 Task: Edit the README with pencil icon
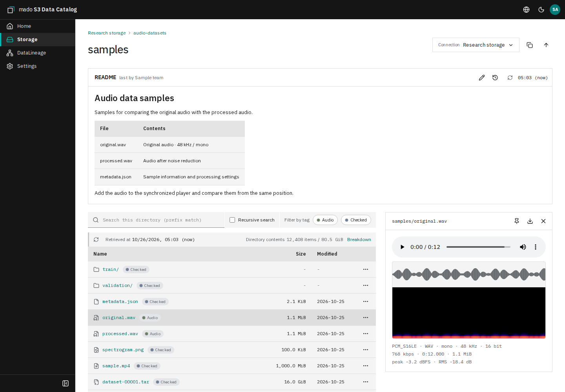[482, 78]
